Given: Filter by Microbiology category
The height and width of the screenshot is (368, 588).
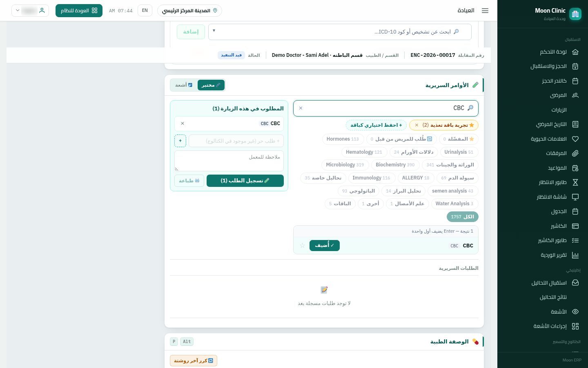Looking at the screenshot, I should (345, 165).
